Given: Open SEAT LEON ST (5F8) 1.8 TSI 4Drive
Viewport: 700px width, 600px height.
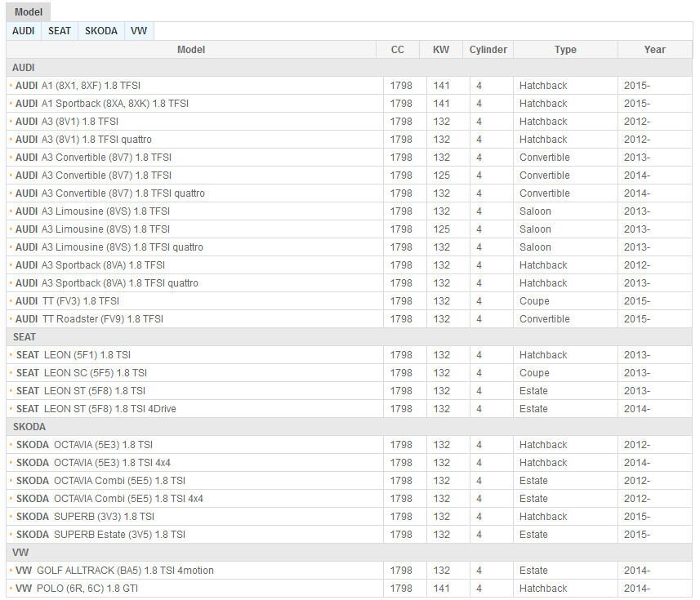Looking at the screenshot, I should click(x=96, y=409).
